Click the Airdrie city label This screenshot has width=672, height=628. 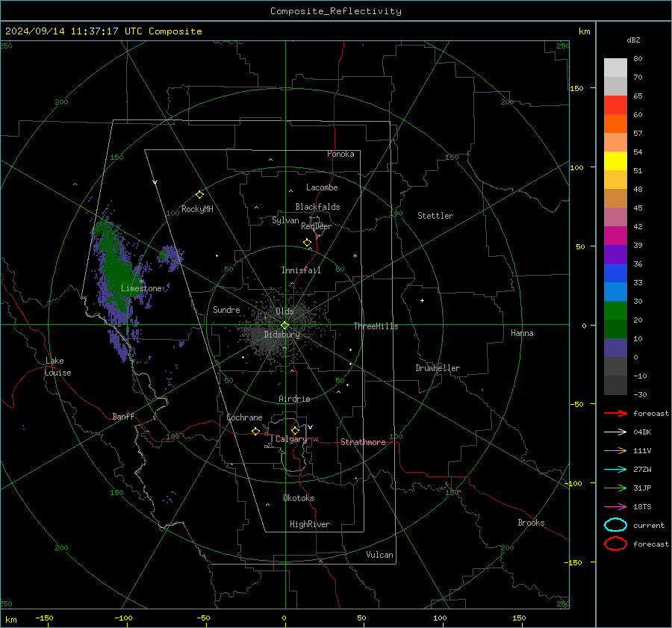pos(294,399)
